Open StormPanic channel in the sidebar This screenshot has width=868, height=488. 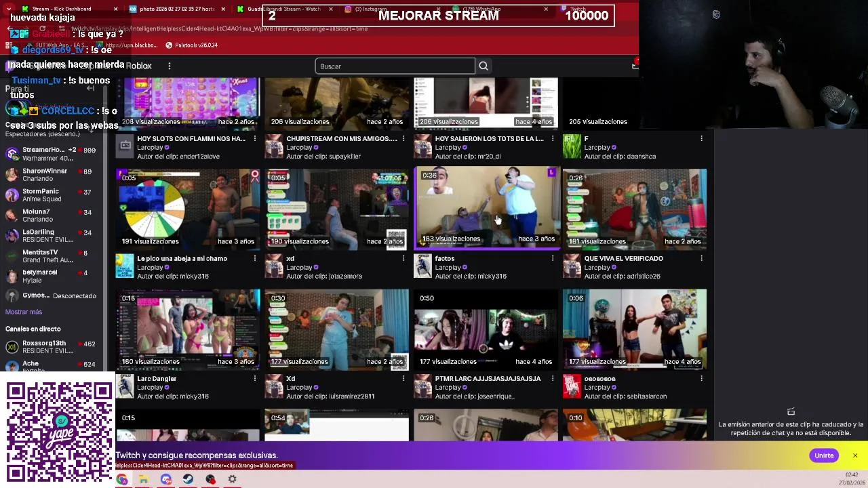tap(51, 195)
